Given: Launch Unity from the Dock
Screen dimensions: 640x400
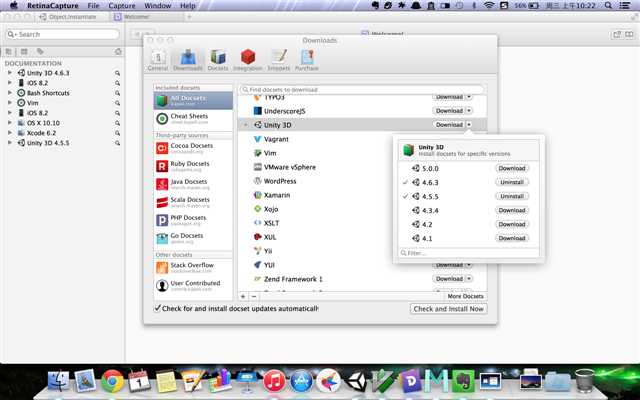Looking at the screenshot, I should coord(356,381).
